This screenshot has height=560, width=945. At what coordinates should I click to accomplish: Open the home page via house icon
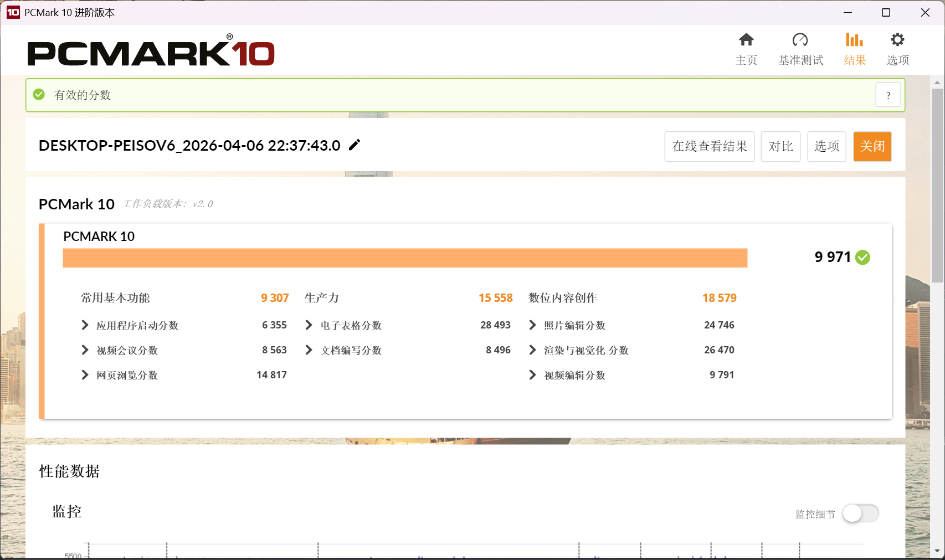(x=746, y=40)
